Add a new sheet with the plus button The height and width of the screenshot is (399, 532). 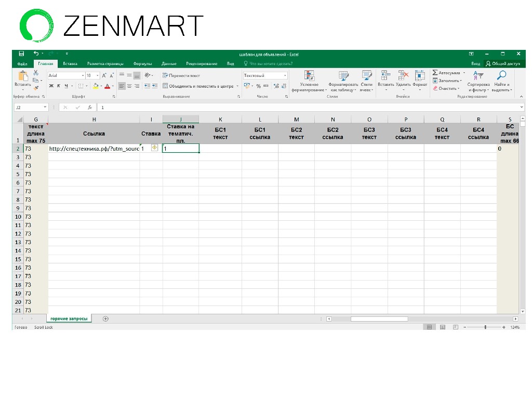point(105,318)
